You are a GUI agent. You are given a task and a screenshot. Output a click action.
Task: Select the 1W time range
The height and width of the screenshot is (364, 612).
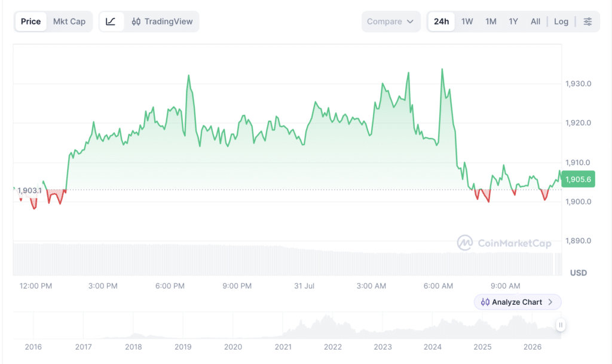(x=467, y=22)
